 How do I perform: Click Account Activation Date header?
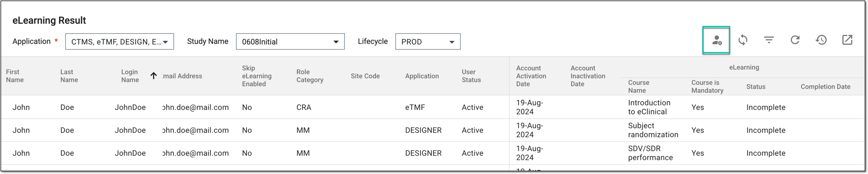(531, 76)
